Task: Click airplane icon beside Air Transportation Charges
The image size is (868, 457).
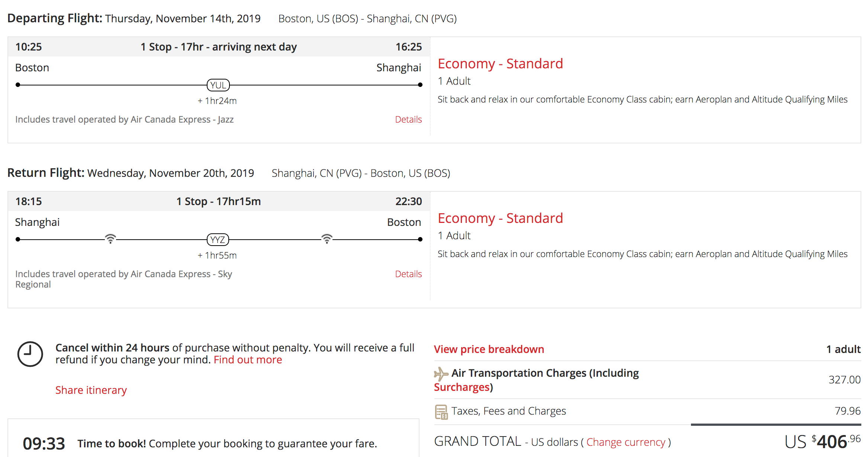Action: point(441,373)
